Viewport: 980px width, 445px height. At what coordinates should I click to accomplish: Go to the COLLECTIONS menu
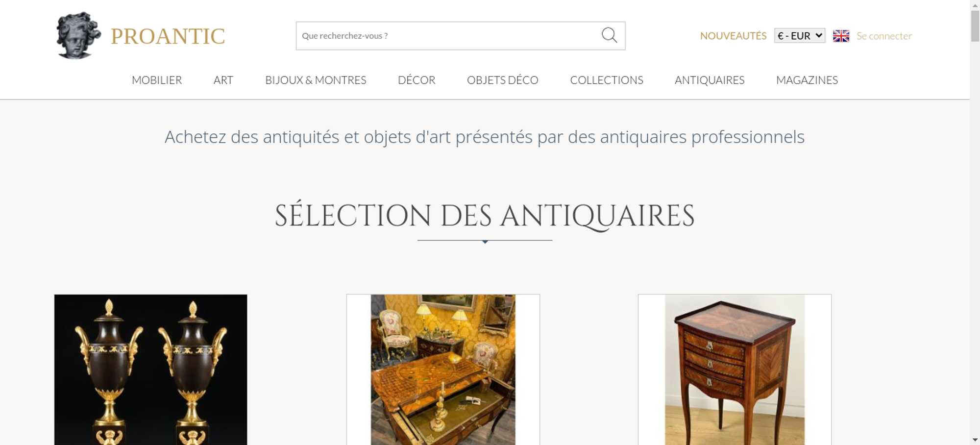(x=607, y=80)
